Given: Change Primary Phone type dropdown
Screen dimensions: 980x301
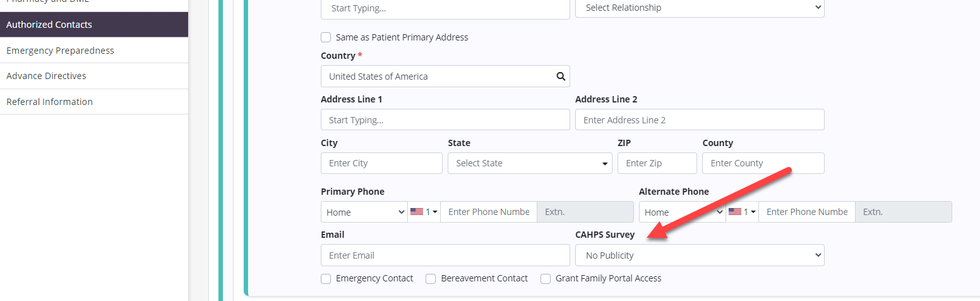Looking at the screenshot, I should tap(364, 212).
